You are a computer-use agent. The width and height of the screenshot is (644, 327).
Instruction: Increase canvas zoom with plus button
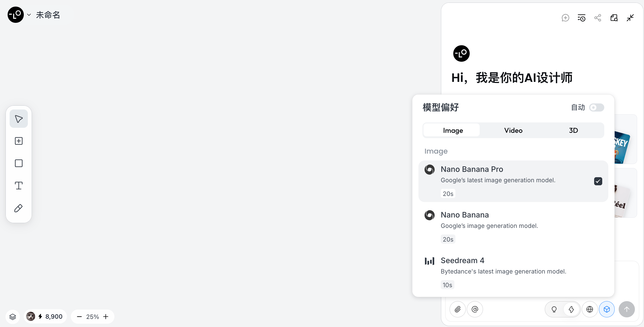106,317
